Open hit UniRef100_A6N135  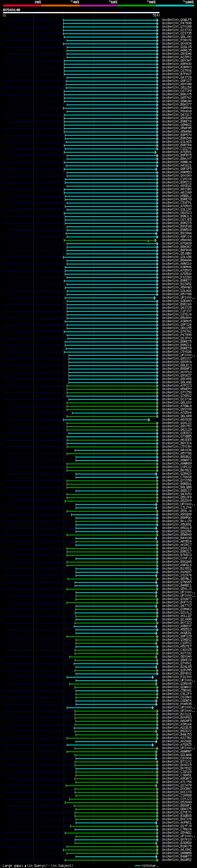pos(177,50)
